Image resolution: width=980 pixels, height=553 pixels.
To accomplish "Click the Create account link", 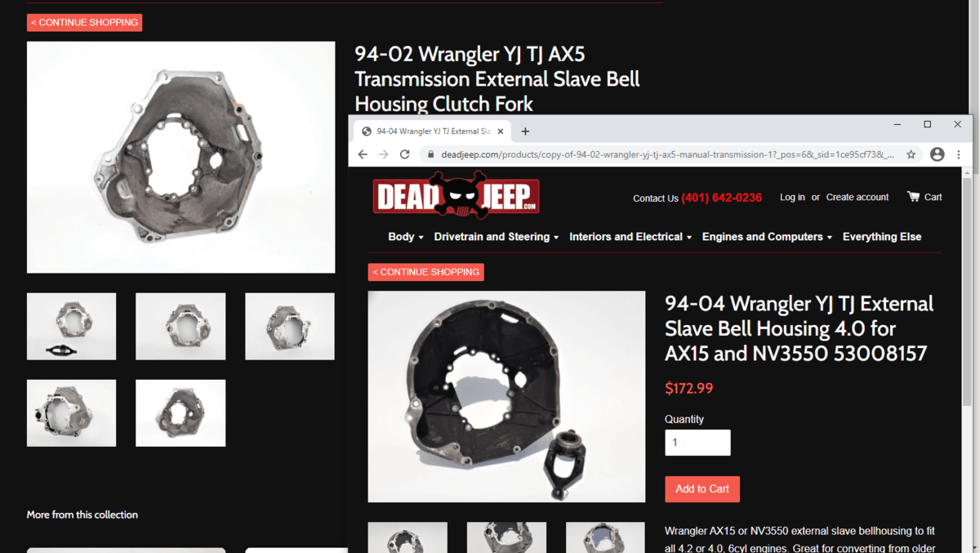I will (857, 197).
